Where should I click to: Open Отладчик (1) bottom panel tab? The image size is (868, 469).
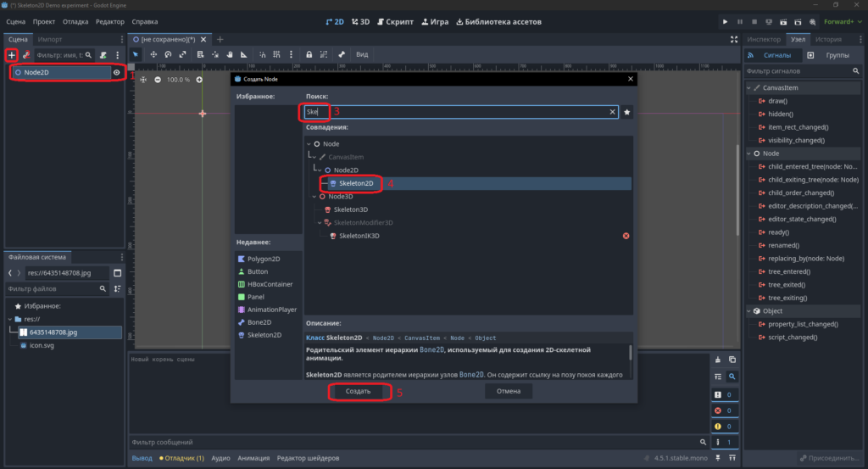(181, 458)
